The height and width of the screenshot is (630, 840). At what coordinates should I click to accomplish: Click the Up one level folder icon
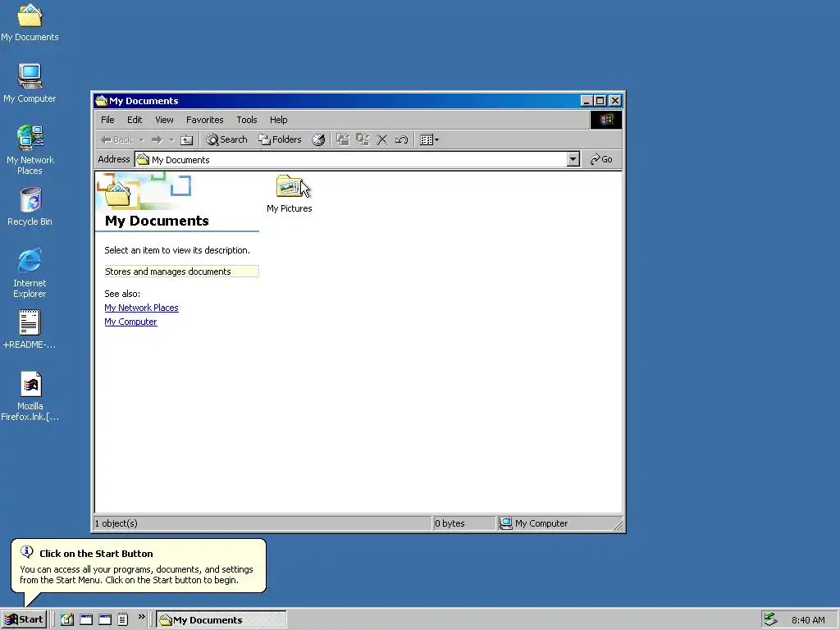(x=186, y=139)
